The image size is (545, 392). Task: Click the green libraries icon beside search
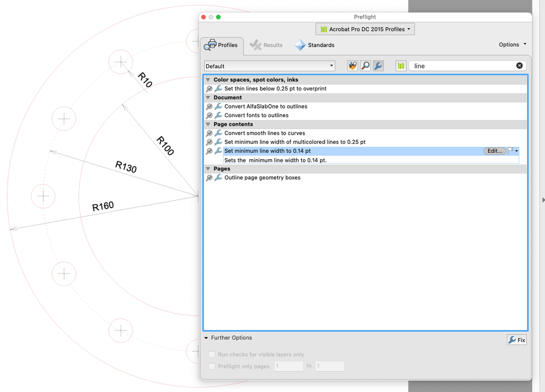coord(401,65)
